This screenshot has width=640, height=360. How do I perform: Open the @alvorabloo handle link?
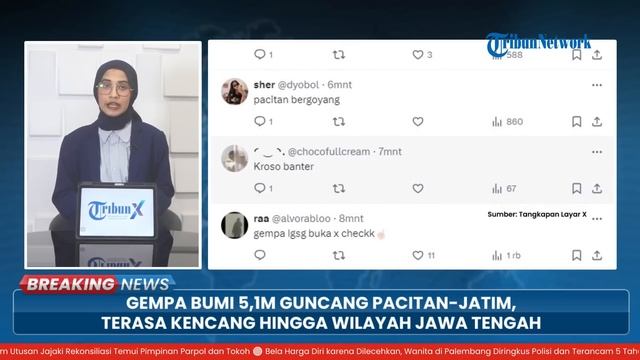(x=301, y=219)
